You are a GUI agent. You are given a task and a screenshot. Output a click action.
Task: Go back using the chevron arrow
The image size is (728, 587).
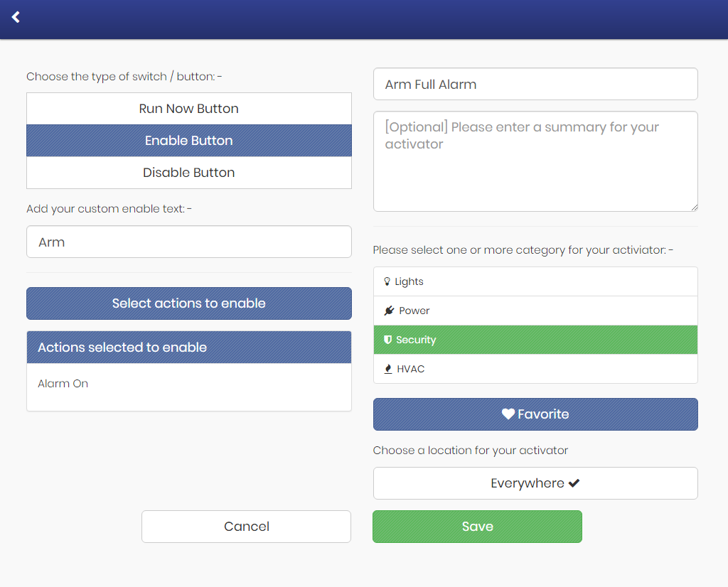click(16, 17)
